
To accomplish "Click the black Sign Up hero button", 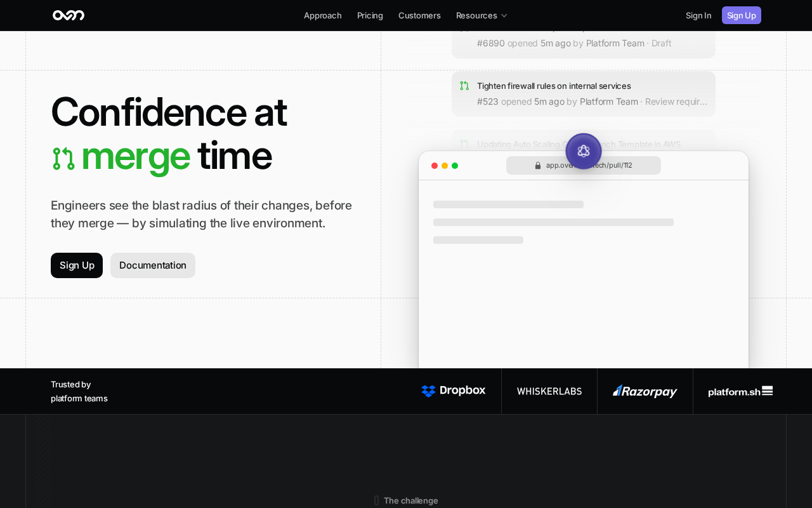I will 77,265.
